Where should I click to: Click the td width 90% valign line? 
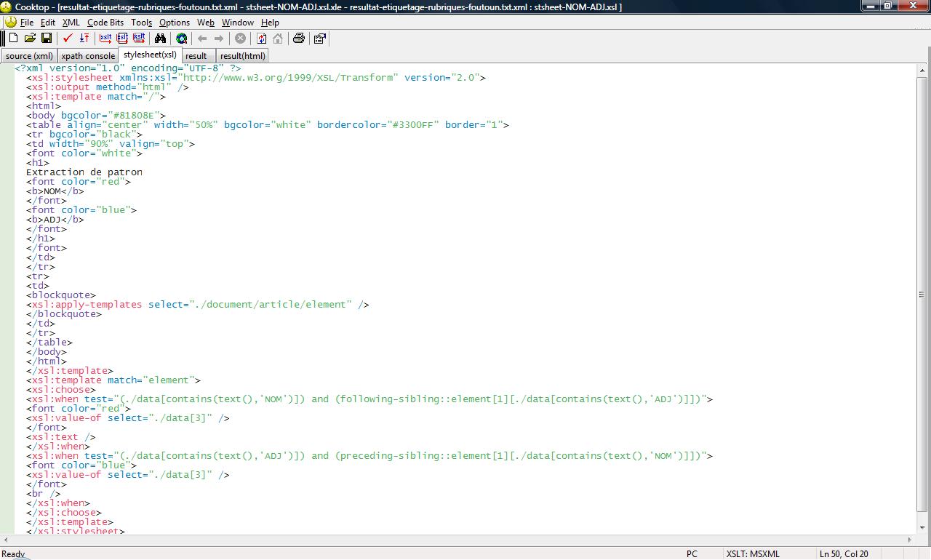click(111, 144)
